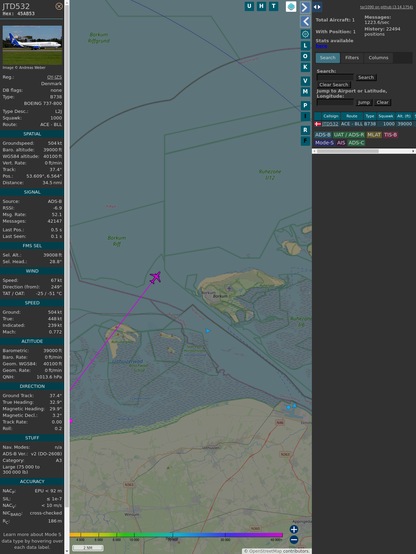This screenshot has height=554, width=416.
Task: Sort table by Alt. (ft) column header
Action: (404, 116)
